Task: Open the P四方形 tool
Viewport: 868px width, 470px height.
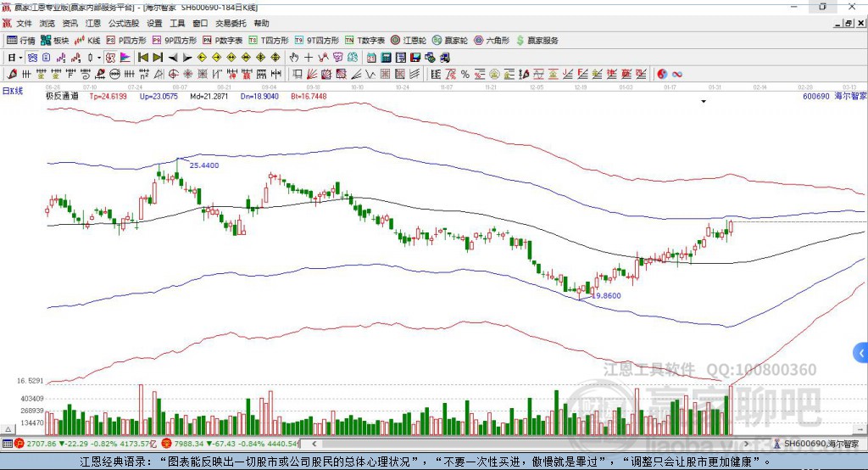Action: pos(126,41)
